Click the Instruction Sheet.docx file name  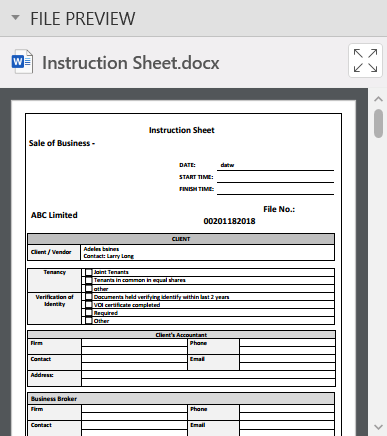131,63
